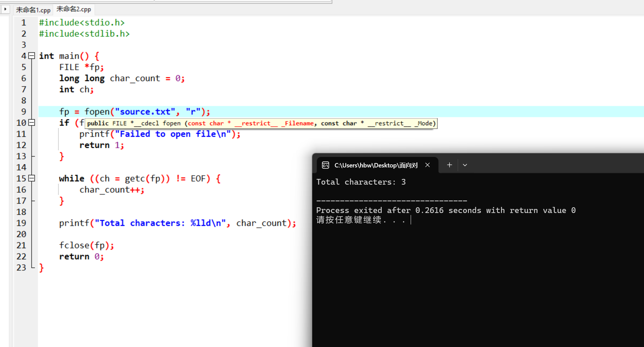
Task: Click the long long char_count = 0; line
Action: point(122,78)
